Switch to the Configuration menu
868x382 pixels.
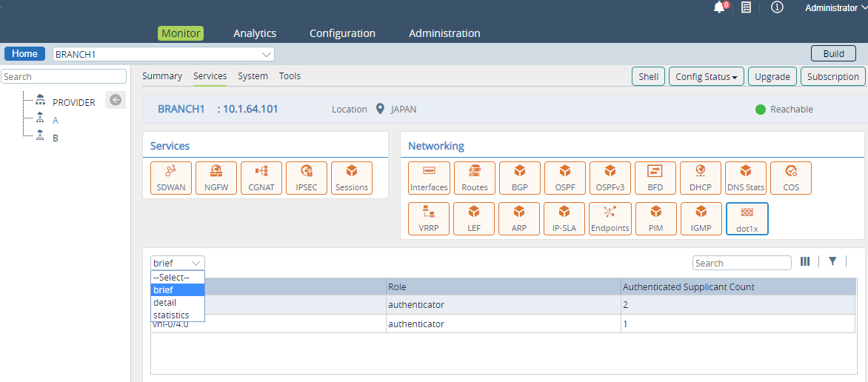click(x=342, y=33)
